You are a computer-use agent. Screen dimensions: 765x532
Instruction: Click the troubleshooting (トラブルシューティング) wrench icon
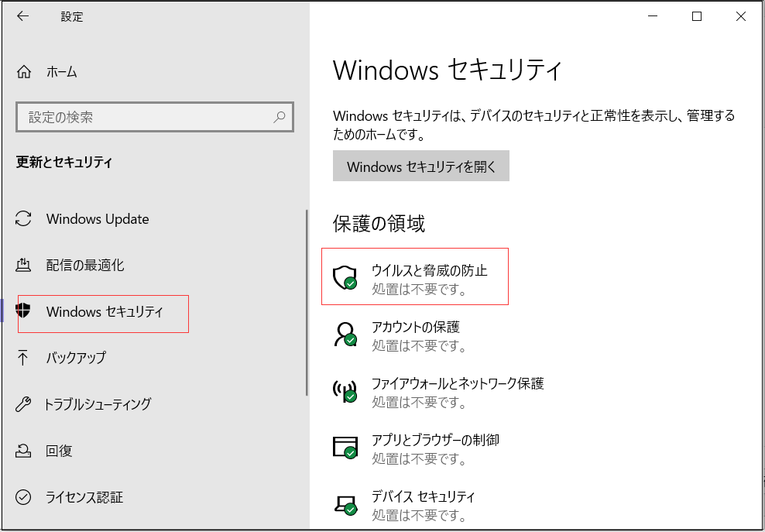(x=23, y=404)
